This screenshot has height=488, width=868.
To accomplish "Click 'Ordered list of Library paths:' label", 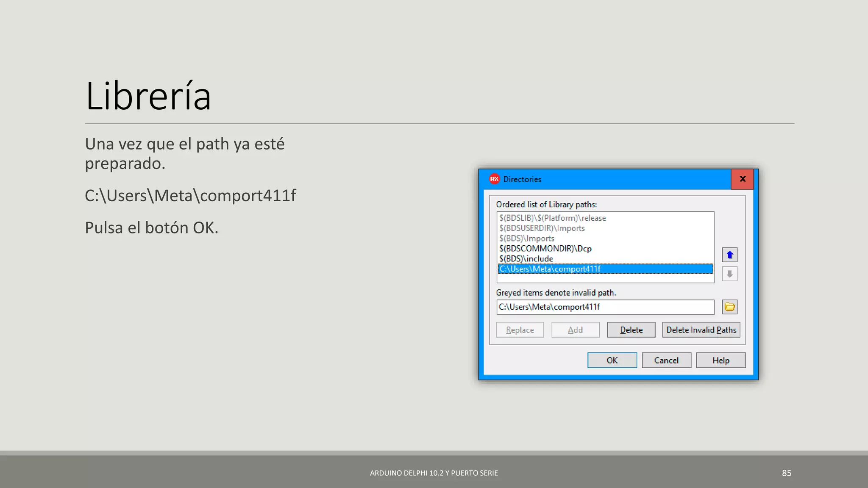I will [x=546, y=204].
